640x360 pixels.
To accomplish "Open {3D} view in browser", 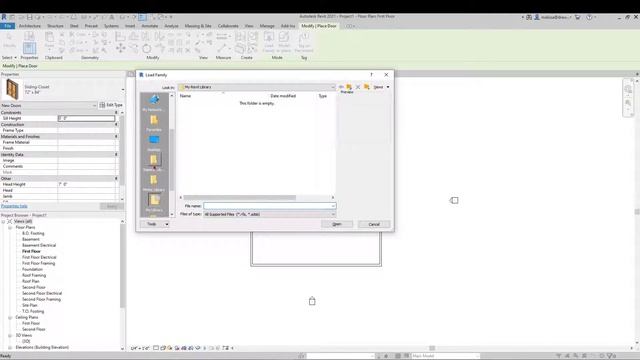I will [26, 342].
